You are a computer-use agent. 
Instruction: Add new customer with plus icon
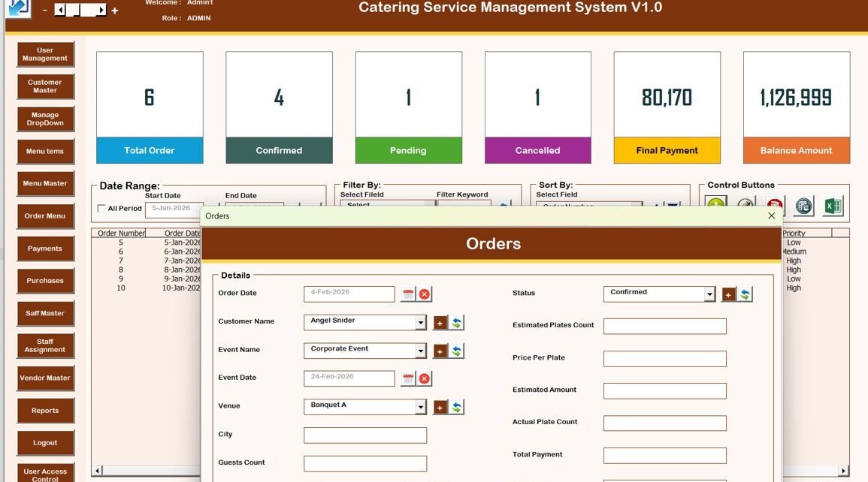point(440,323)
